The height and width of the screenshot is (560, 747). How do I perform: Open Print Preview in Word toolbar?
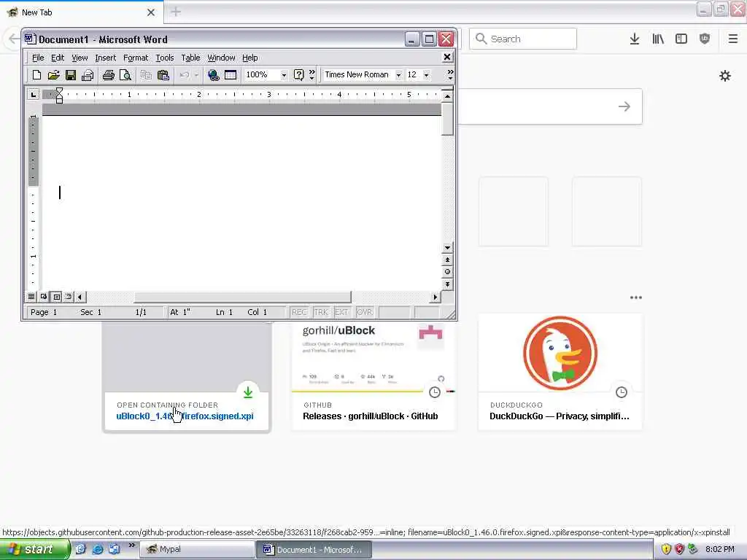[x=125, y=75]
